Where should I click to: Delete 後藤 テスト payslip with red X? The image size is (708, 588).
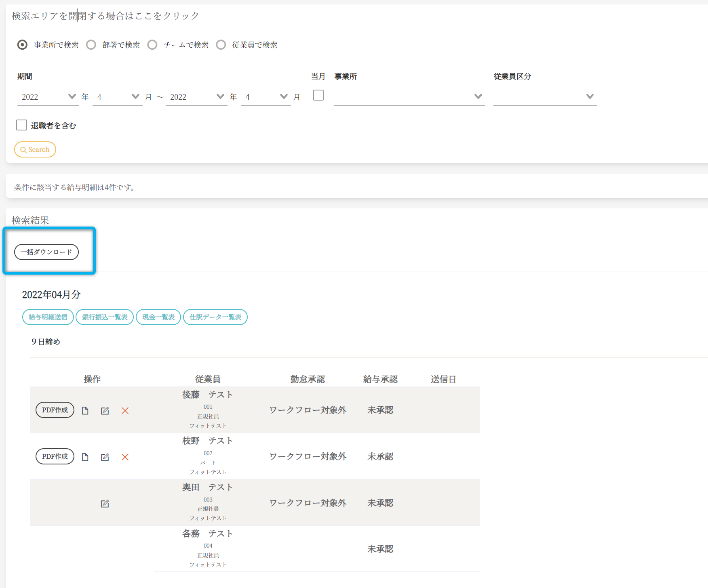(125, 411)
